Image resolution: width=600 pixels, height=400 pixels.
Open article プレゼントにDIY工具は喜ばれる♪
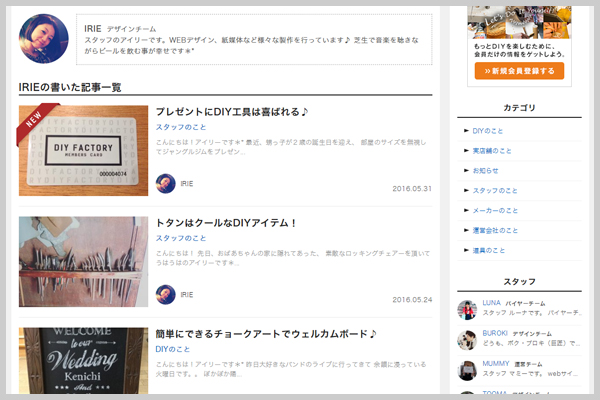[232, 112]
